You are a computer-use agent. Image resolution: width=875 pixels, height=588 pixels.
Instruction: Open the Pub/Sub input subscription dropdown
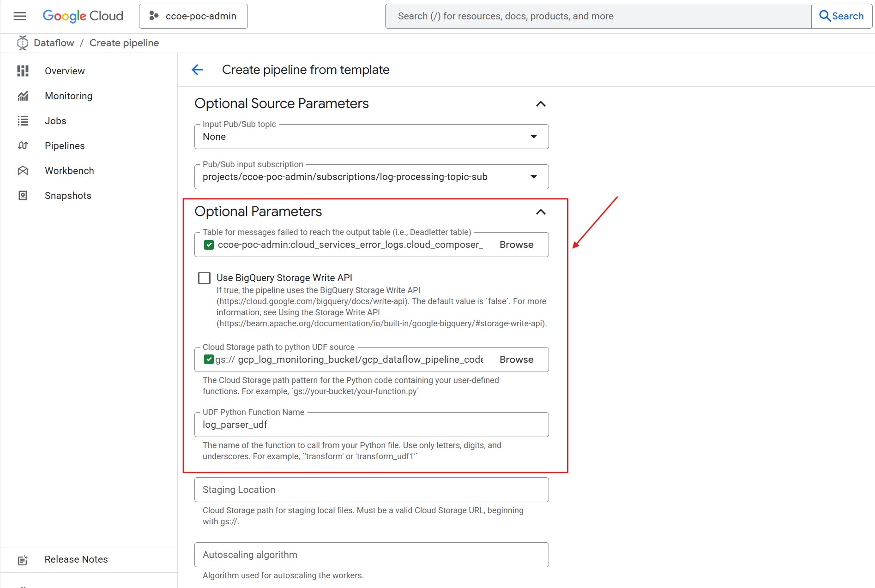pos(533,177)
